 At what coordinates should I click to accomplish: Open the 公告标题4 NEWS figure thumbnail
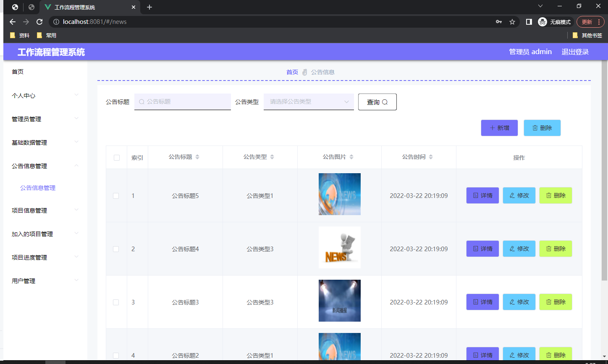pyautogui.click(x=340, y=247)
